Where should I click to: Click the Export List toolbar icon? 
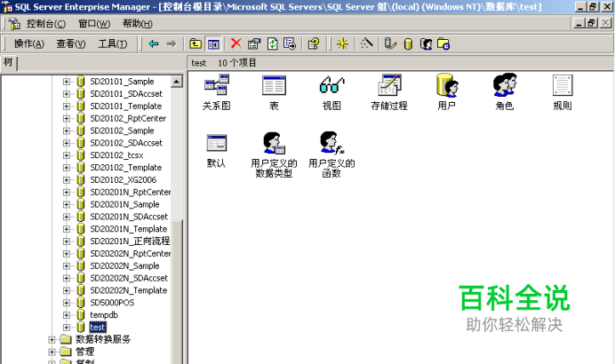click(x=290, y=44)
